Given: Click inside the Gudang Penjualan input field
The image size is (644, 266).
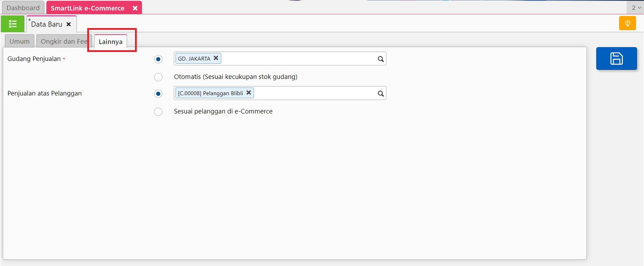Looking at the screenshot, I should (298, 59).
